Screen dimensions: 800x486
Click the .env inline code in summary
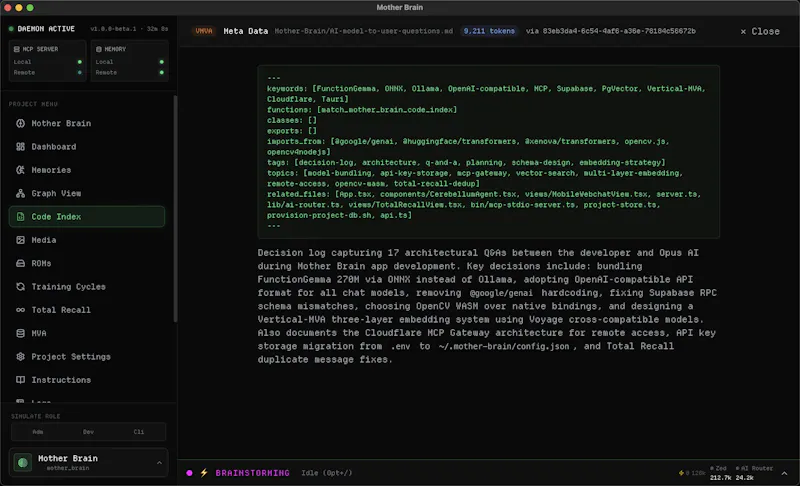coord(401,346)
